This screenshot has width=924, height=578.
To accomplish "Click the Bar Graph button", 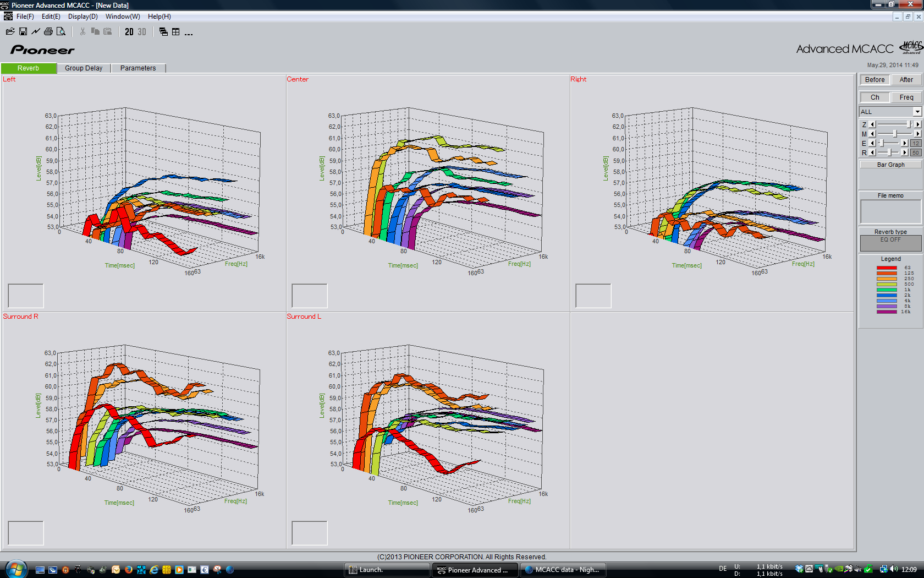I will [x=890, y=165].
